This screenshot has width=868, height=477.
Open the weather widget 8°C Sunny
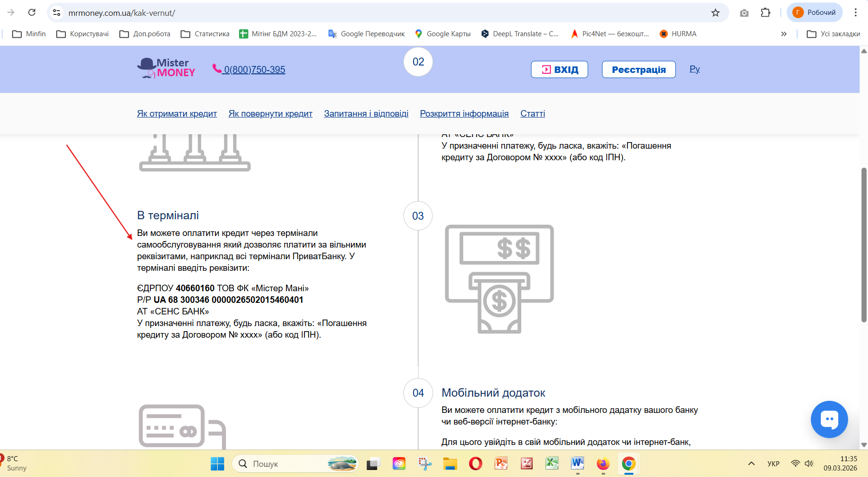click(x=14, y=464)
